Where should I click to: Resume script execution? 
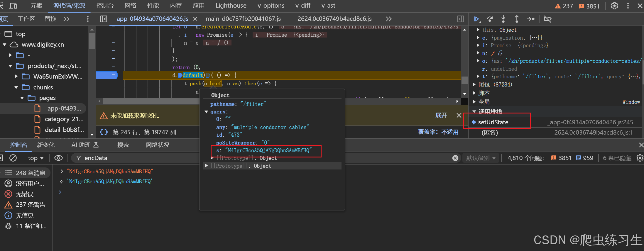(477, 19)
